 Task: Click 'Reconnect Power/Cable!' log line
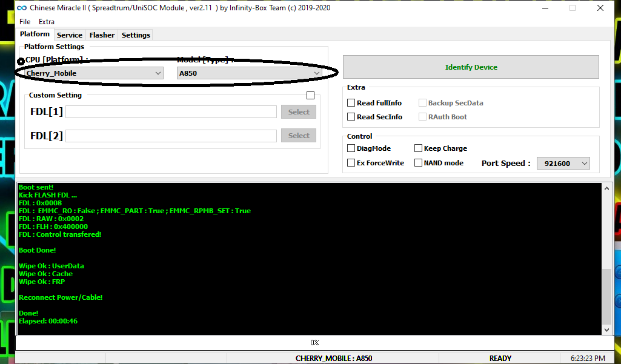(61, 297)
